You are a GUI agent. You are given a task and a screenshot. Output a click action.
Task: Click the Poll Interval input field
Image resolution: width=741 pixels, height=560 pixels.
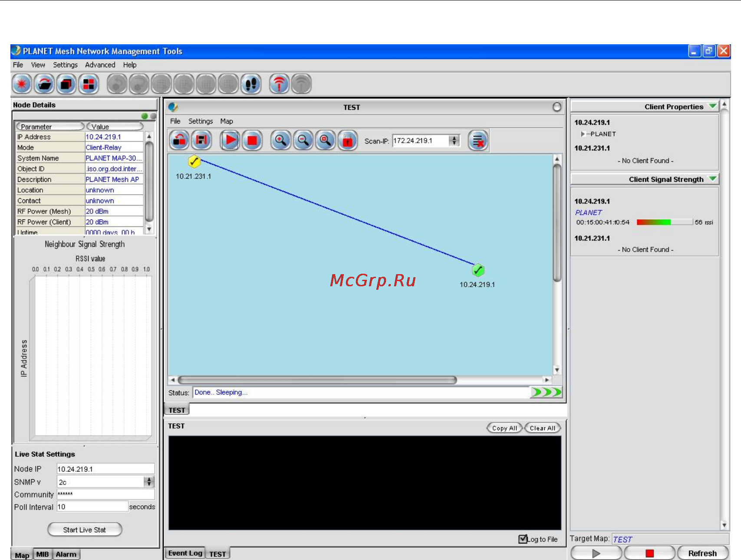click(92, 507)
